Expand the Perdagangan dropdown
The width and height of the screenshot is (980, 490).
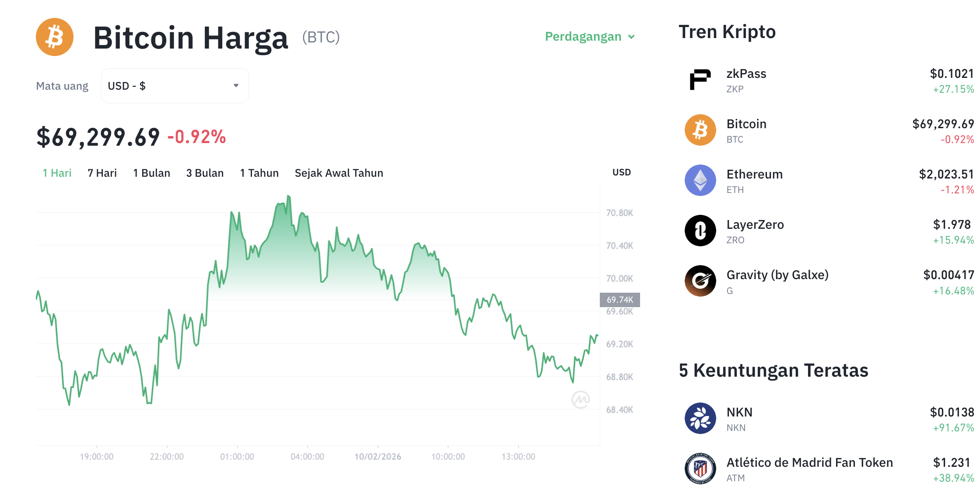[589, 37]
